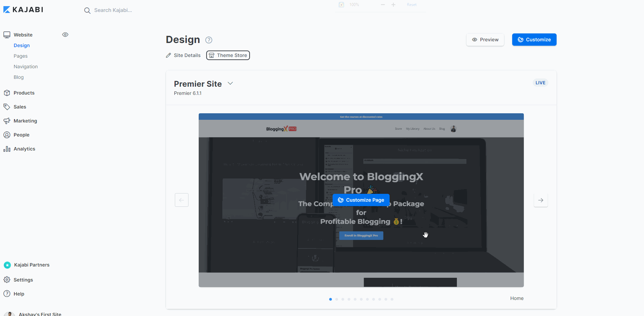Click the blue Customize button

click(534, 40)
